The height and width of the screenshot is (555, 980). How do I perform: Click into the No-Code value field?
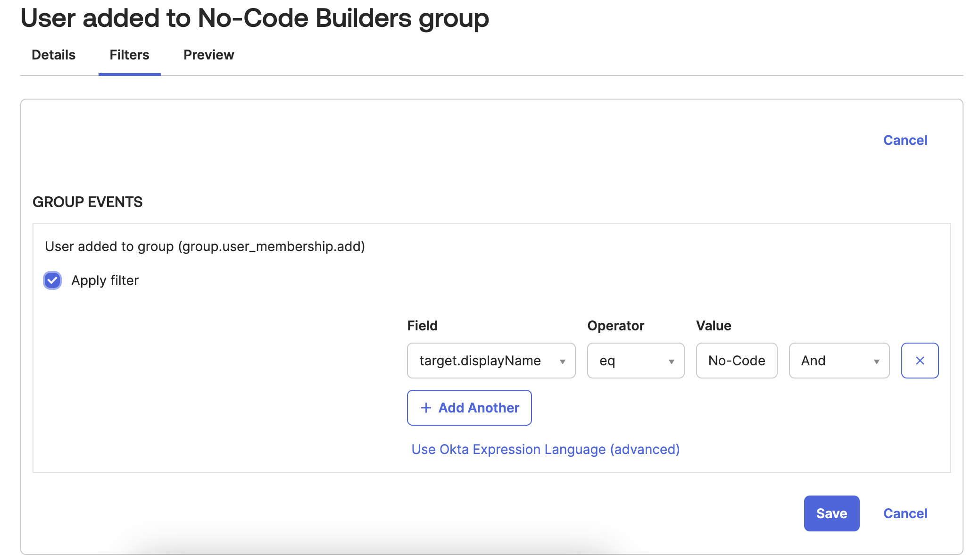tap(736, 361)
